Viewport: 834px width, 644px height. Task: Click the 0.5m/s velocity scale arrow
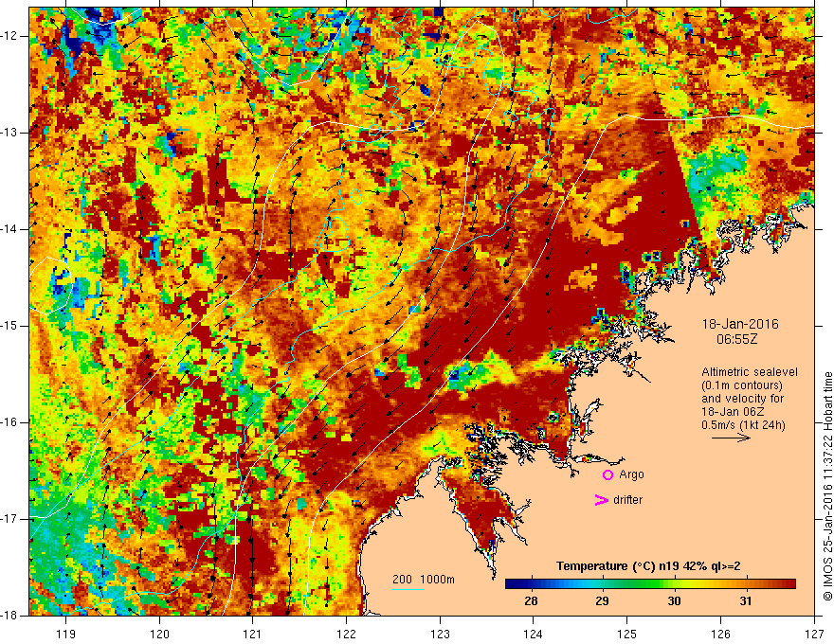click(x=731, y=438)
